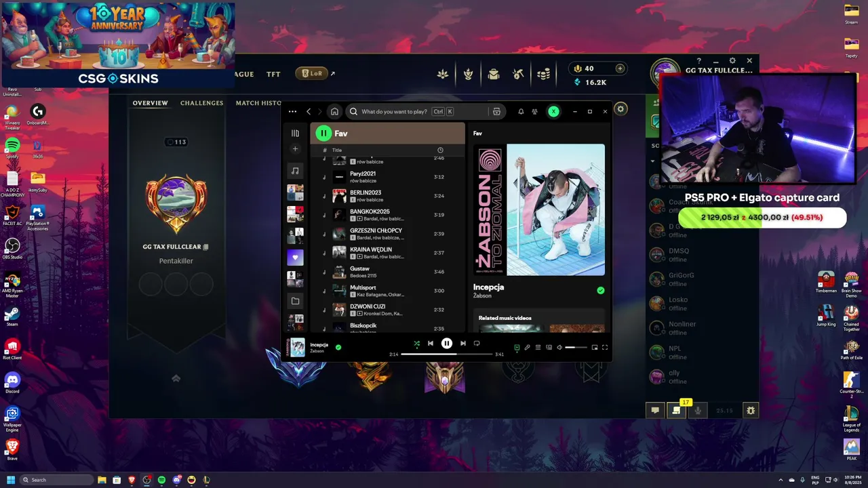
Task: Pause the Fav playlist with green button
Action: coord(323,134)
